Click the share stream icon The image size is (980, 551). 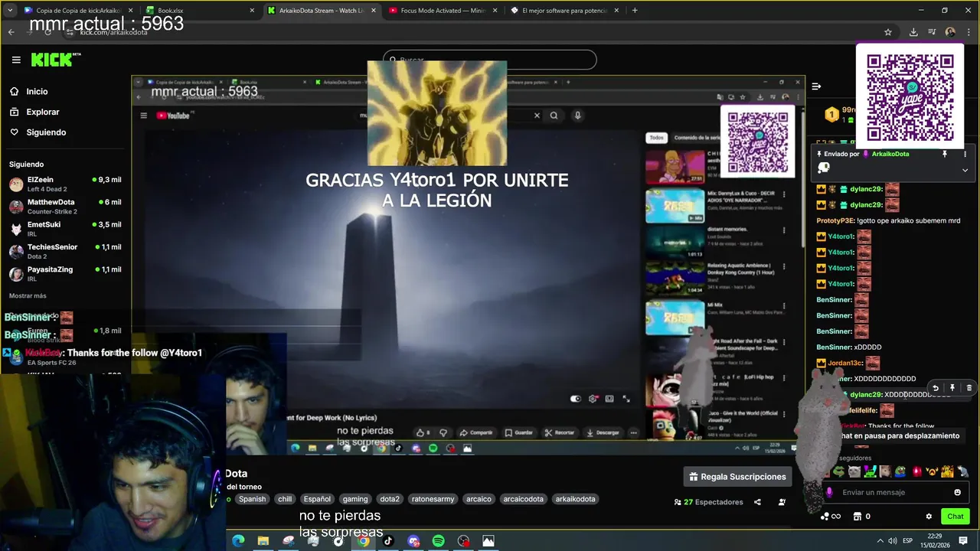pos(757,502)
